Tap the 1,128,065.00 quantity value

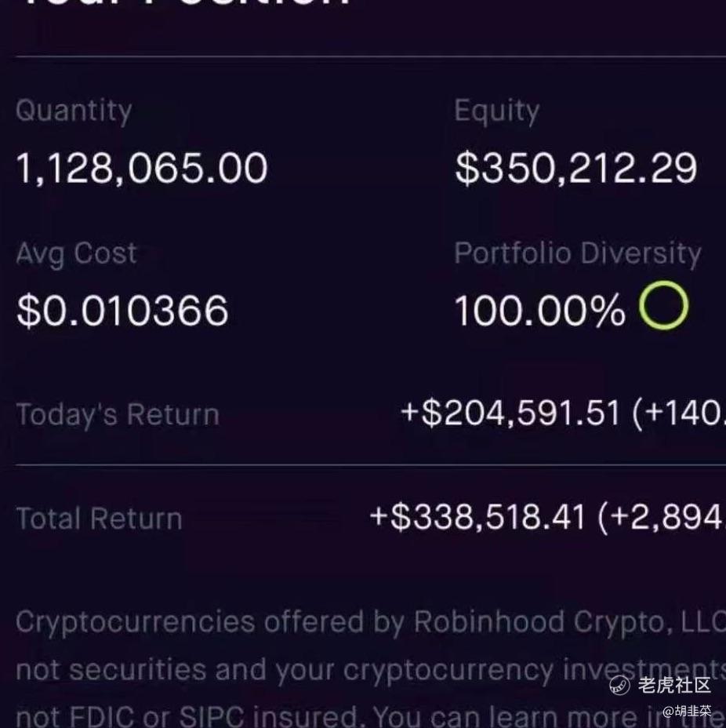[142, 168]
